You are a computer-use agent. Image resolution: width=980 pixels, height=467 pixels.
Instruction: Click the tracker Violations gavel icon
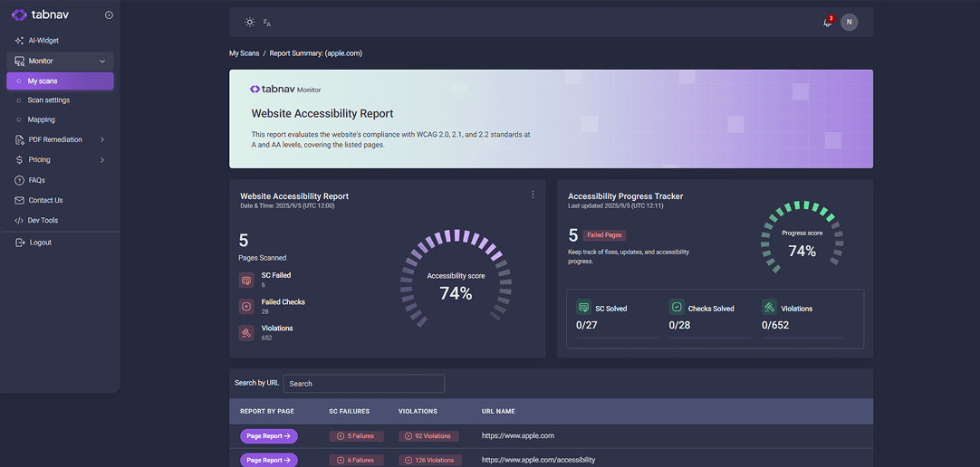pos(769,307)
